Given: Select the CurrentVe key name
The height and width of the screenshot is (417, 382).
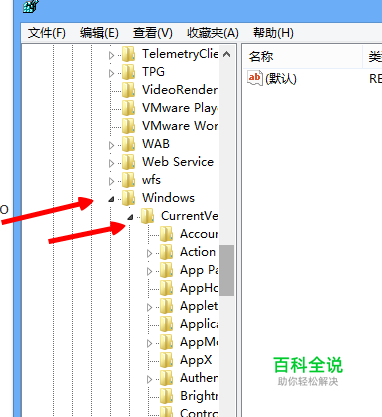Looking at the screenshot, I should click(190, 216).
